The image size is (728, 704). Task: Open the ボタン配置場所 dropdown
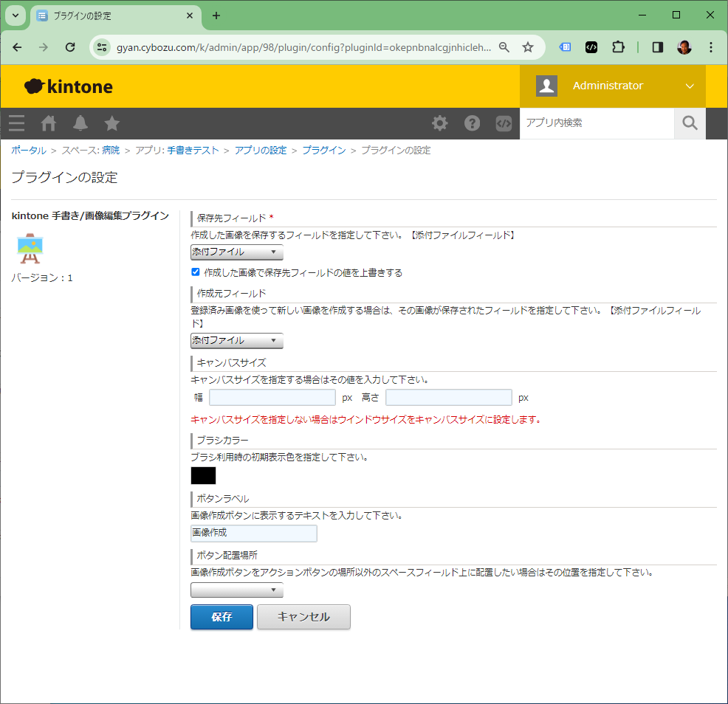tap(237, 590)
